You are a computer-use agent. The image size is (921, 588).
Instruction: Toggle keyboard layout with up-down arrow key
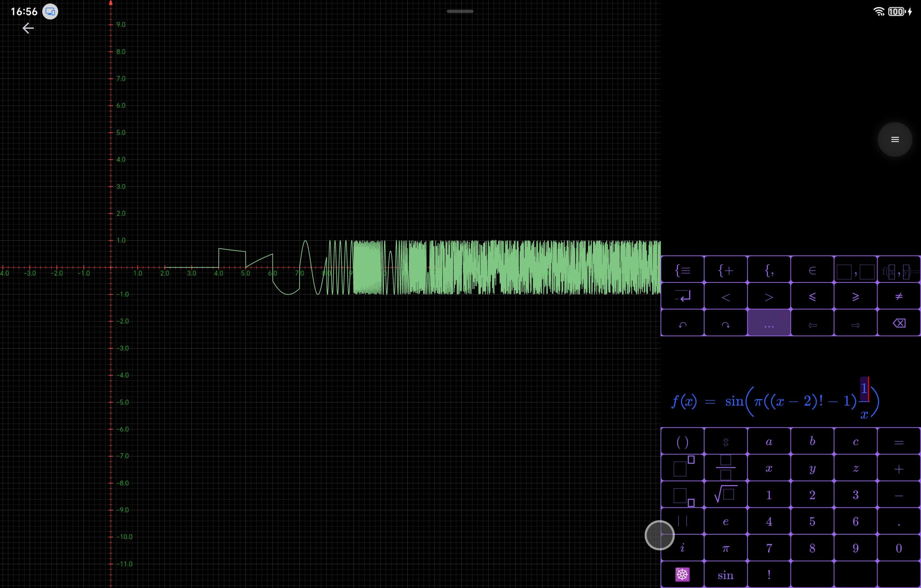click(x=726, y=442)
